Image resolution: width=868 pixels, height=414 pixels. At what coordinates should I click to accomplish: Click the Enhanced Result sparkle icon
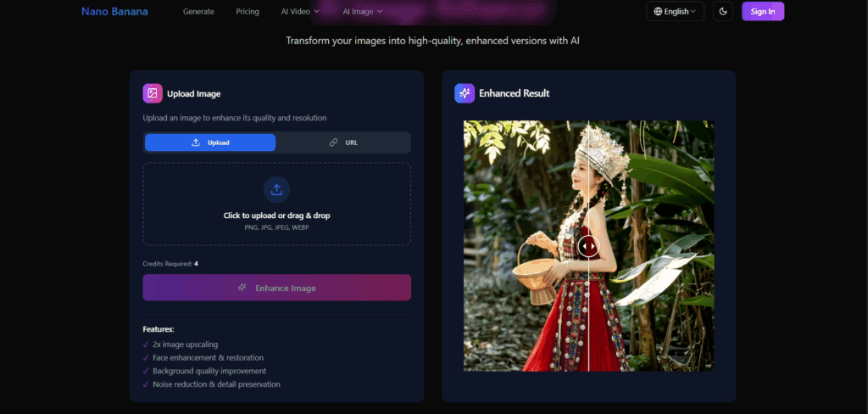point(465,93)
